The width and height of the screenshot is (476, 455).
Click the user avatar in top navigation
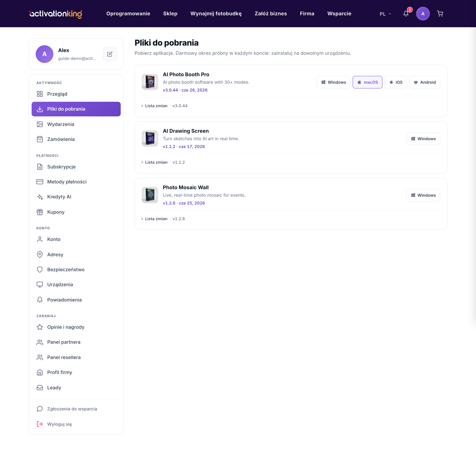423,14
